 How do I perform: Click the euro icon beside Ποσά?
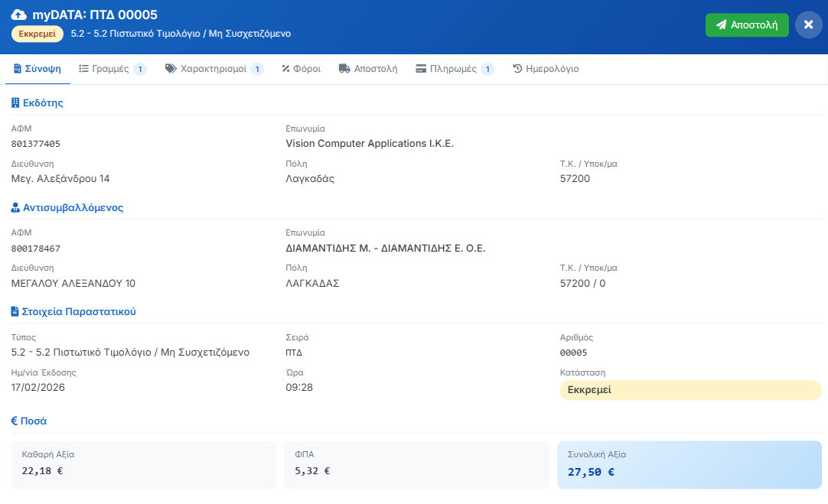click(x=15, y=421)
